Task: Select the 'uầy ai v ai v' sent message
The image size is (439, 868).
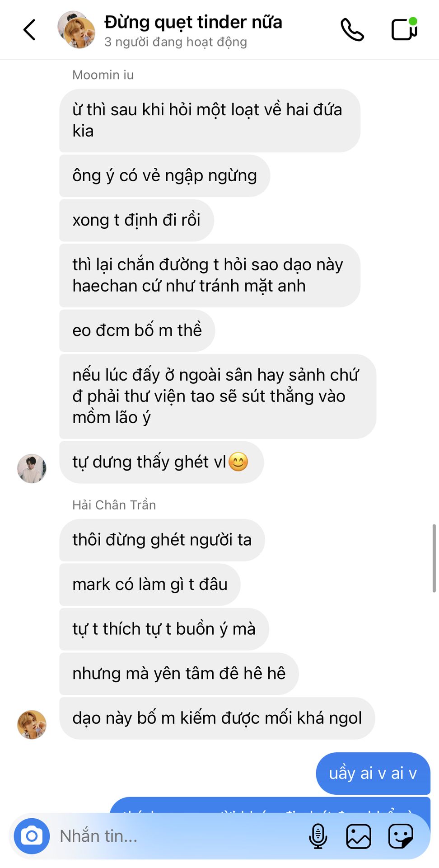Action: pos(373,773)
